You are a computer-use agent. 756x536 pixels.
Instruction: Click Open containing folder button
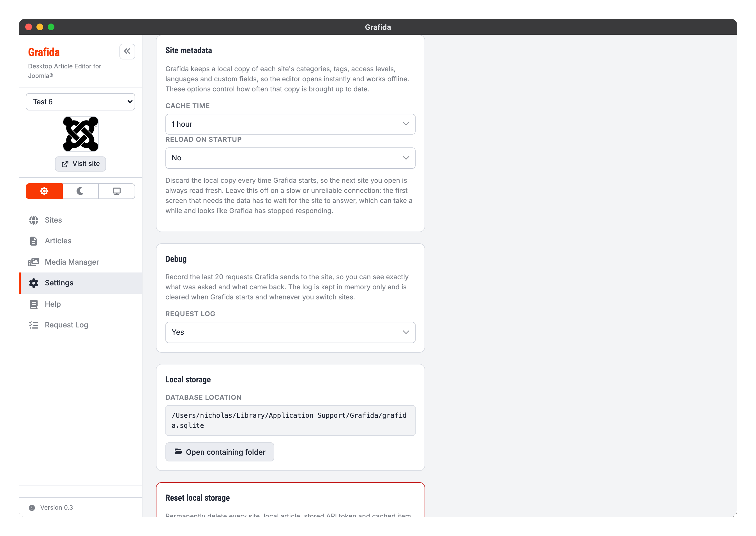click(220, 452)
